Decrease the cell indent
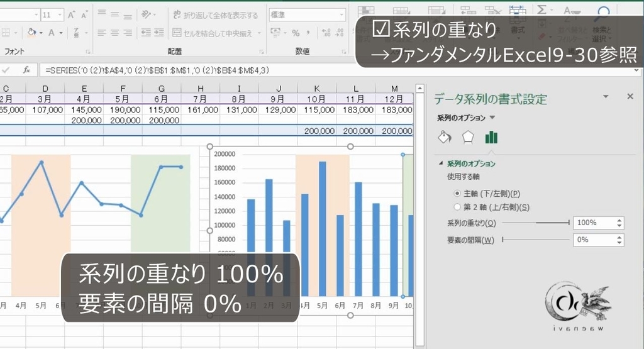The image size is (644, 349). click(146, 33)
